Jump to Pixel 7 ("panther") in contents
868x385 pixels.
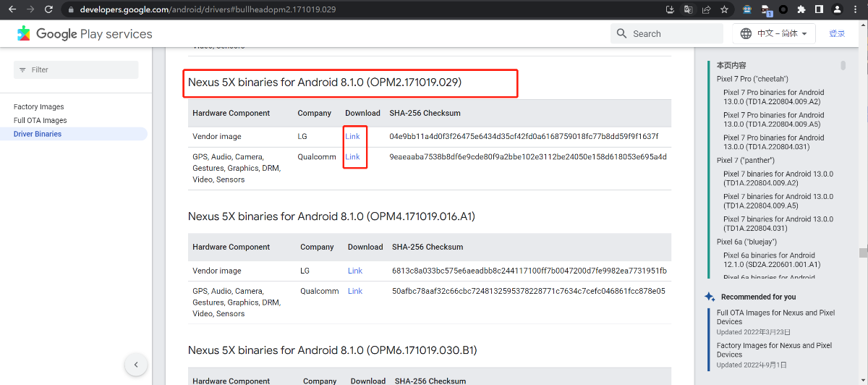746,160
